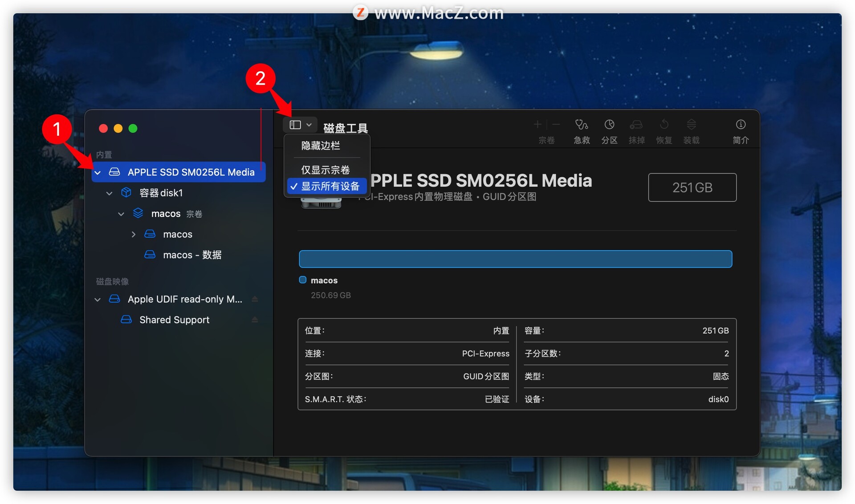Select the Shared Support volume

point(179,320)
